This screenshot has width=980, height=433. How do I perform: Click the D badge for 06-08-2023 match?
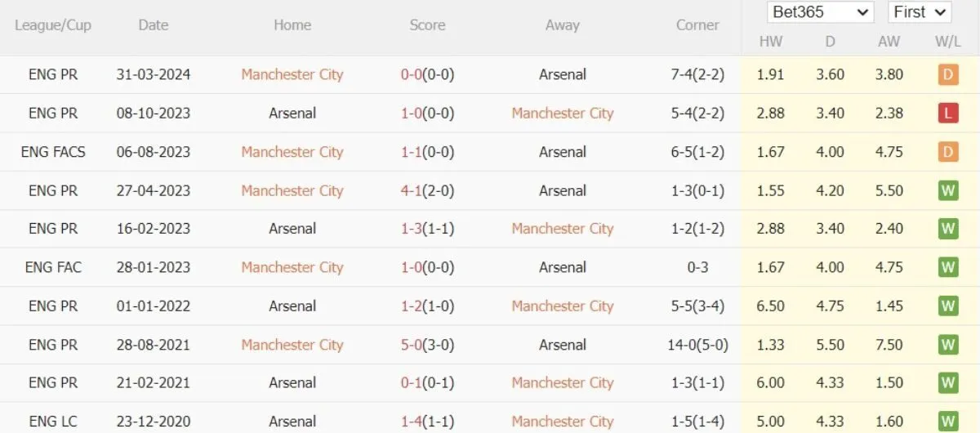coord(947,152)
